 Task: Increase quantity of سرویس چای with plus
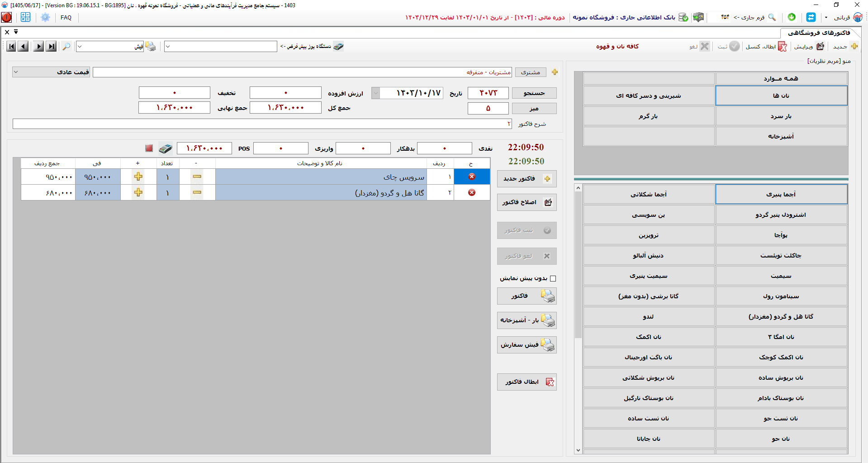(x=138, y=177)
